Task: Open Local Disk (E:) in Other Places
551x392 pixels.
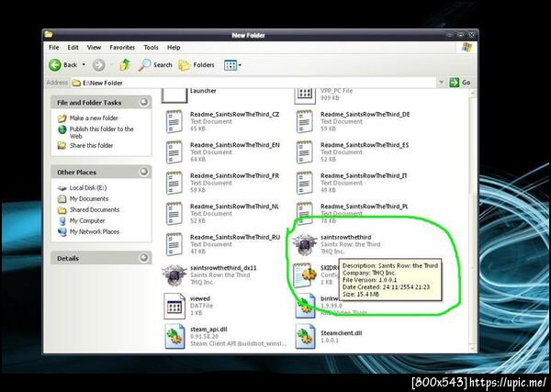Action: [x=88, y=188]
